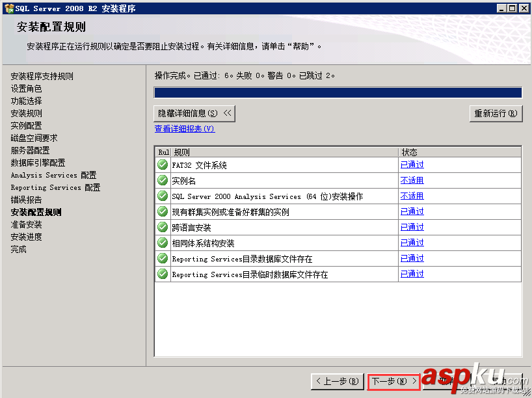
Task: Click the 现有群集实例或准备好群集的实例 rule text
Action: click(x=230, y=212)
